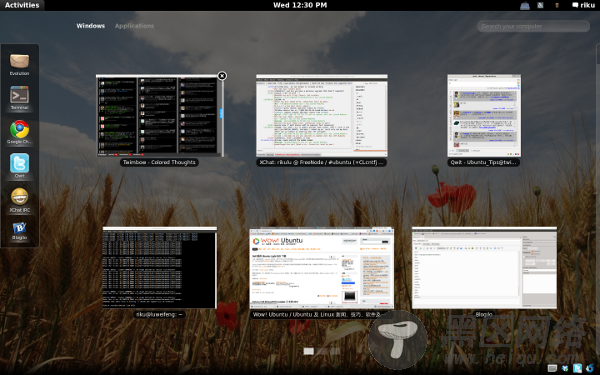Image resolution: width=600 pixels, height=375 pixels.
Task: Click the Qwit tray icon at bottom right
Action: 577,368
